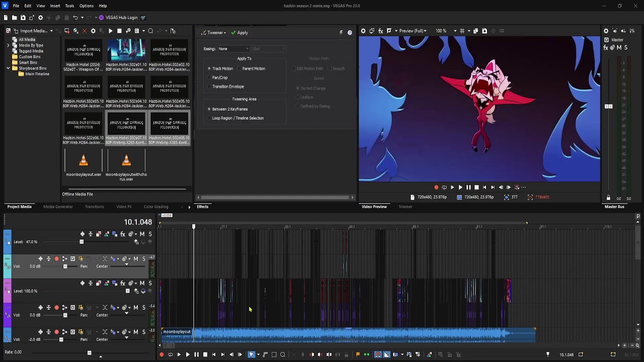The height and width of the screenshot is (362, 644).
Task: Mute video track 1
Action: point(142,234)
